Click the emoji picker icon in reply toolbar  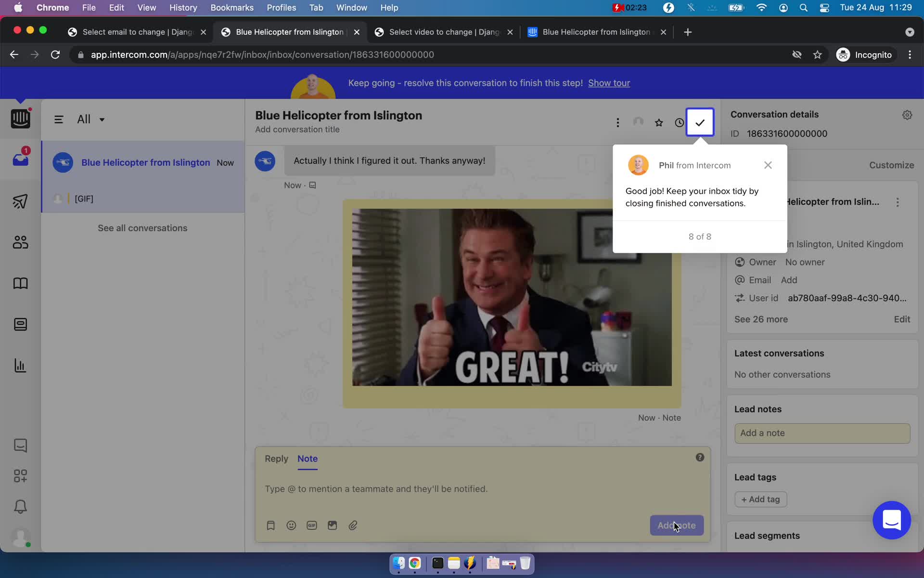coord(291,525)
